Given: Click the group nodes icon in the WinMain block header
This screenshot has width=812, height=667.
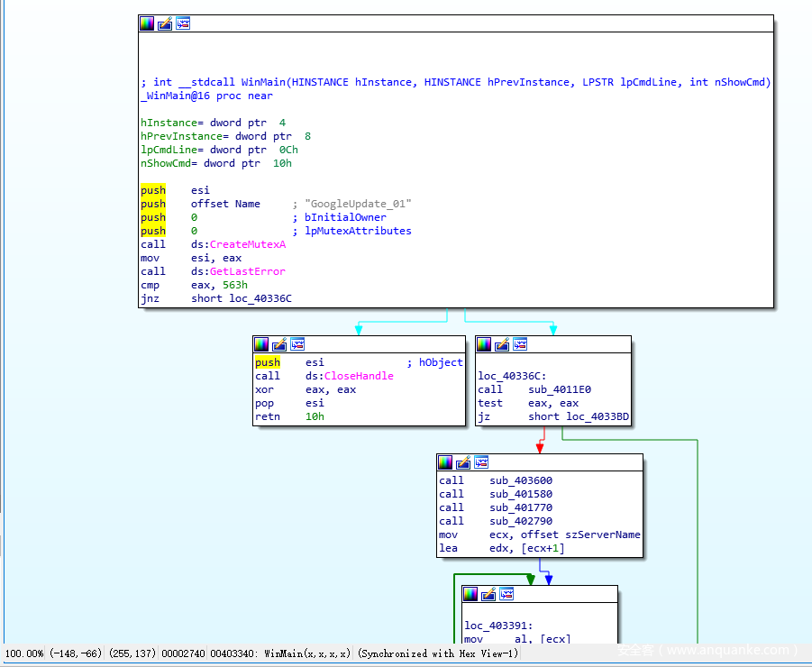Looking at the screenshot, I should pos(183,23).
